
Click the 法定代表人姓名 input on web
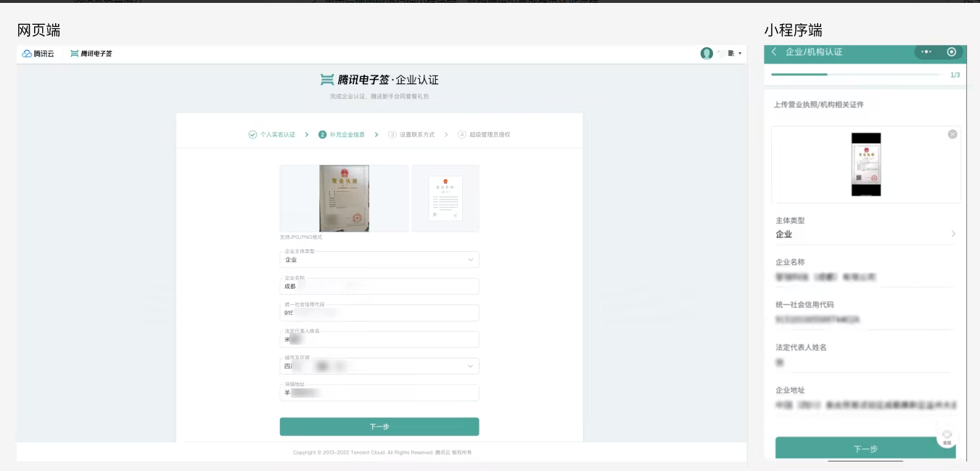[379, 339]
